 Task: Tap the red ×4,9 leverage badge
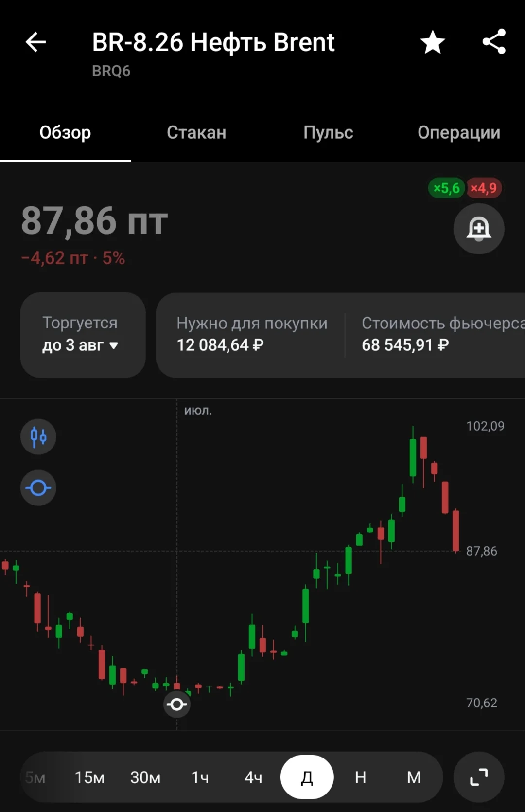484,188
